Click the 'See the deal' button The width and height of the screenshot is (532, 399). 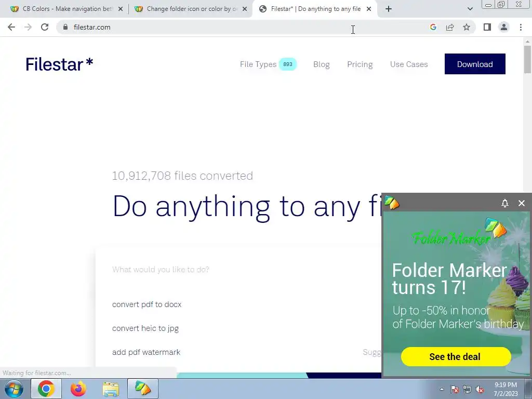(456, 356)
